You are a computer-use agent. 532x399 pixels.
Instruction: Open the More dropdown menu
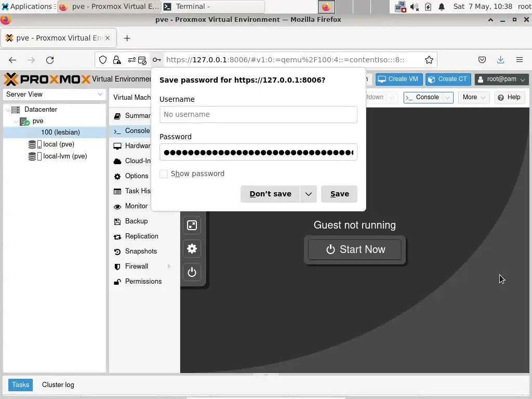pos(474,97)
